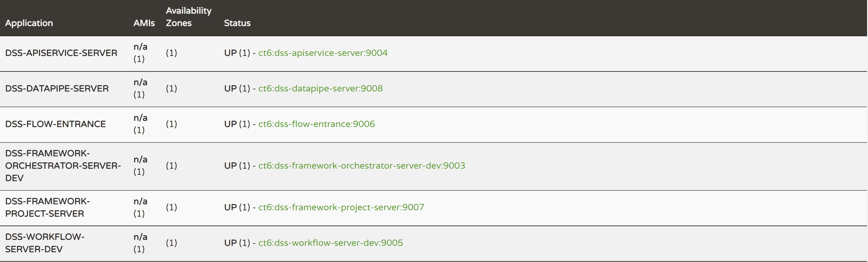Open the ct6:dss-flow-entrance:9006 instance link
Viewport: 868px width, 262px height.
point(316,124)
